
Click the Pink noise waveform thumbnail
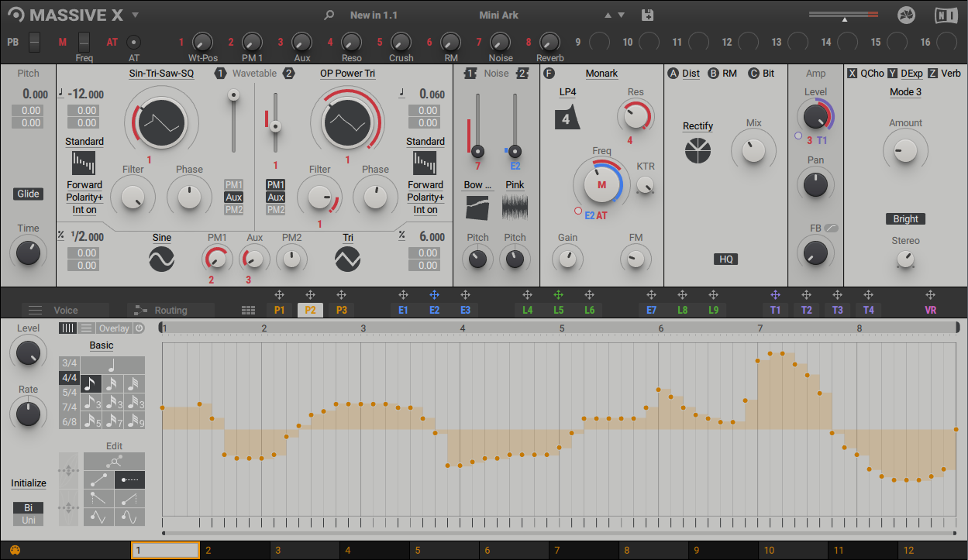515,207
